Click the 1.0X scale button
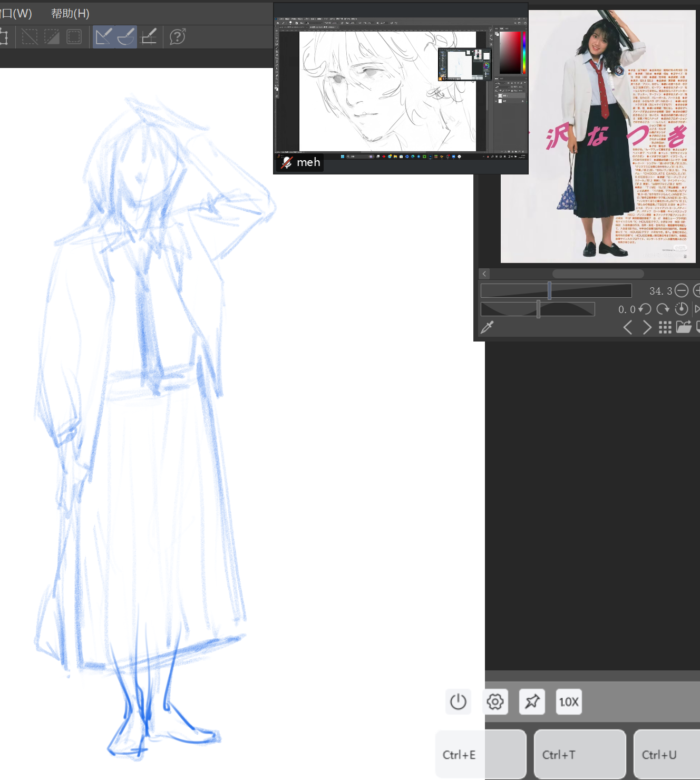The height and width of the screenshot is (780, 700). pos(569,702)
